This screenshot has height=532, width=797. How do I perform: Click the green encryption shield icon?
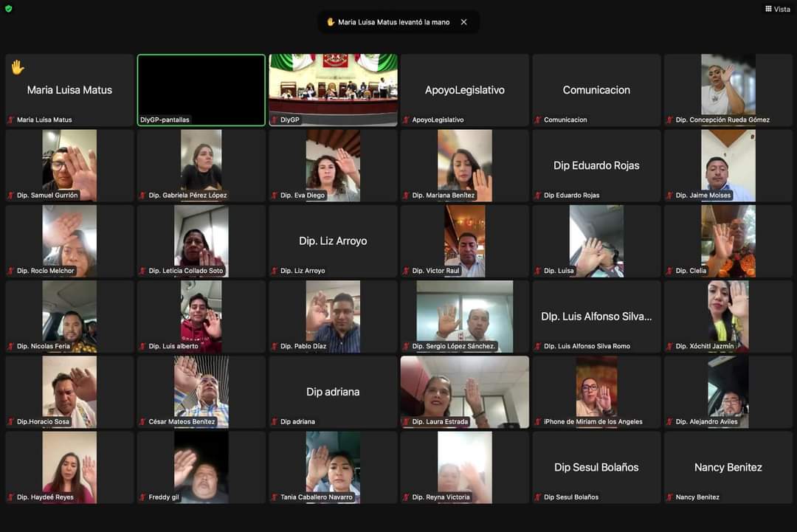8,9
